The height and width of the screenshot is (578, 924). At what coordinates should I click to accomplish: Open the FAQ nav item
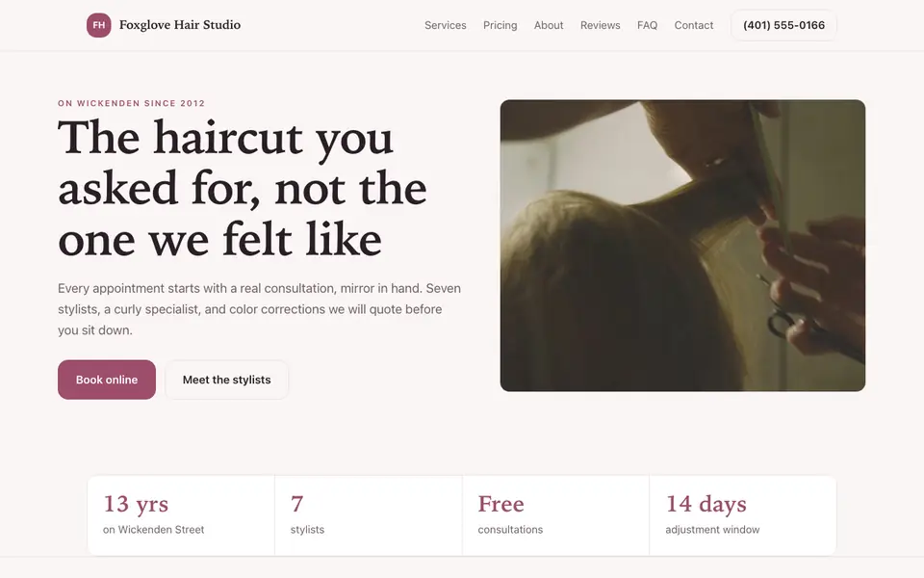647,25
